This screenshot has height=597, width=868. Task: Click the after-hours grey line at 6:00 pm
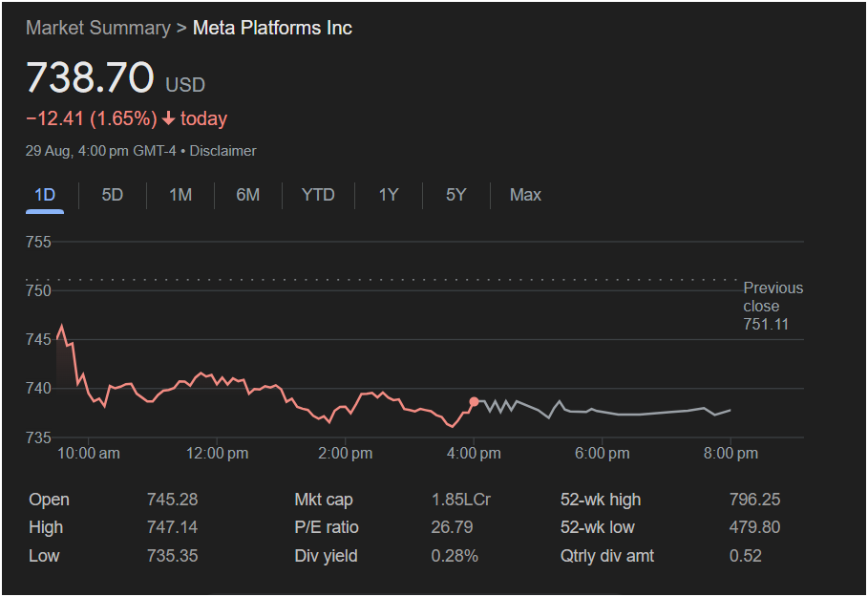point(603,411)
